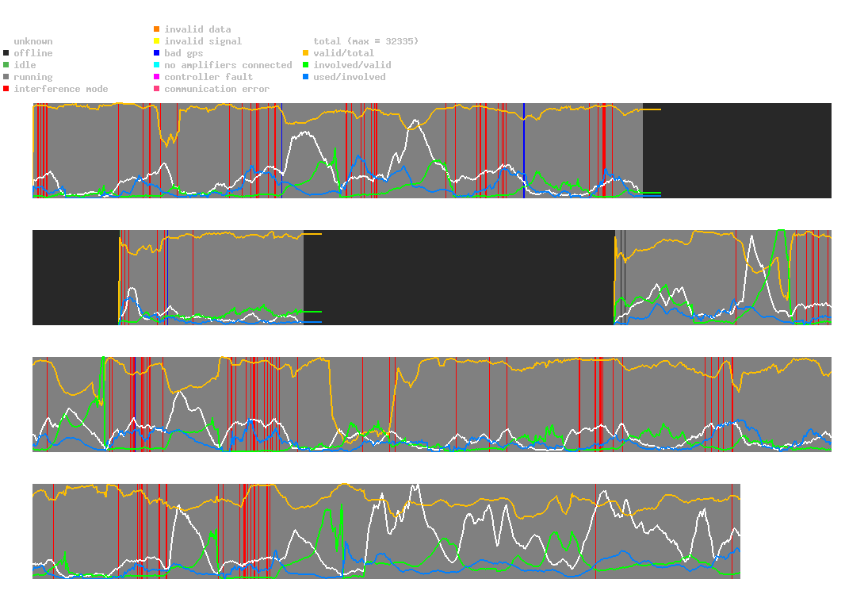Click the red interference mode swatch
The width and height of the screenshot is (868, 606).
[6, 89]
